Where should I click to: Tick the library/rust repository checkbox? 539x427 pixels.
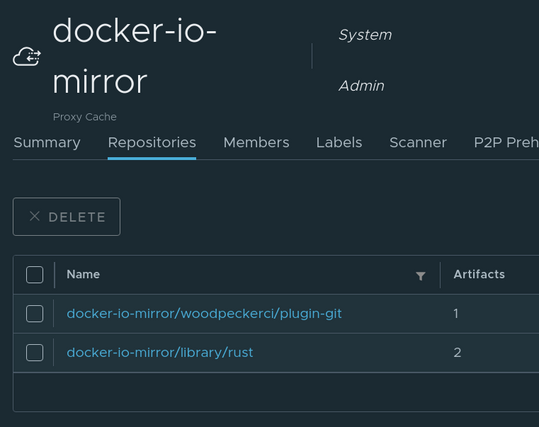coord(35,352)
